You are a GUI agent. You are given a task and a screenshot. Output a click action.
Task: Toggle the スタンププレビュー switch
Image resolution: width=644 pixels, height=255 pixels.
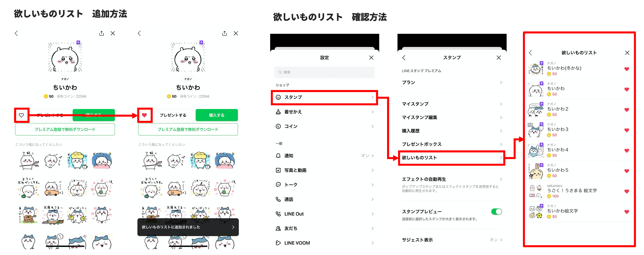[496, 212]
